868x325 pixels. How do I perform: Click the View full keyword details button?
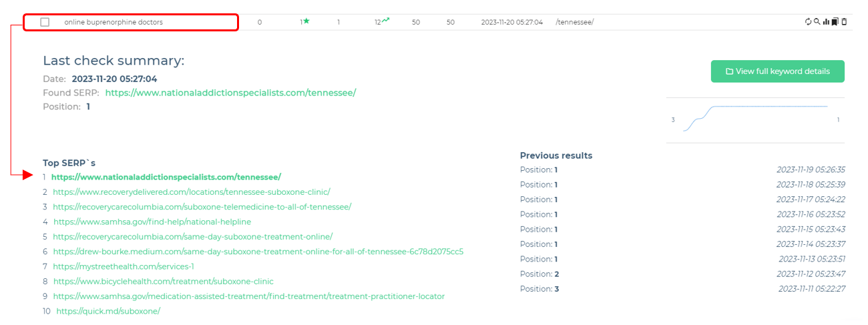(777, 71)
